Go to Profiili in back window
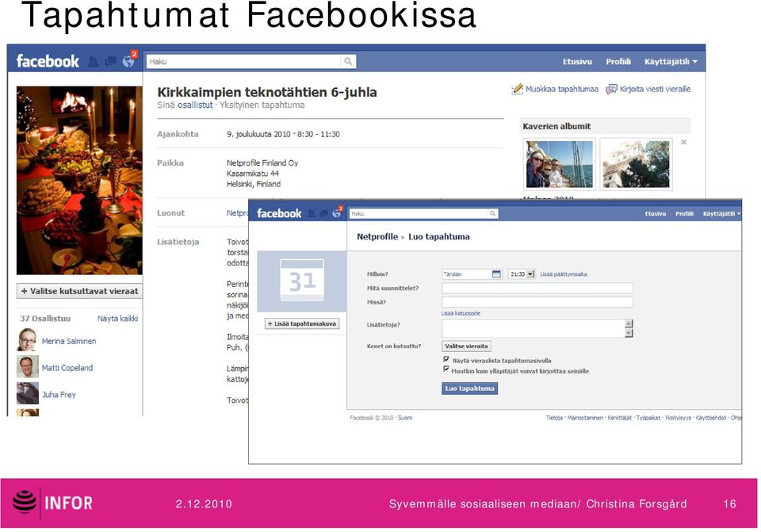 [x=618, y=62]
